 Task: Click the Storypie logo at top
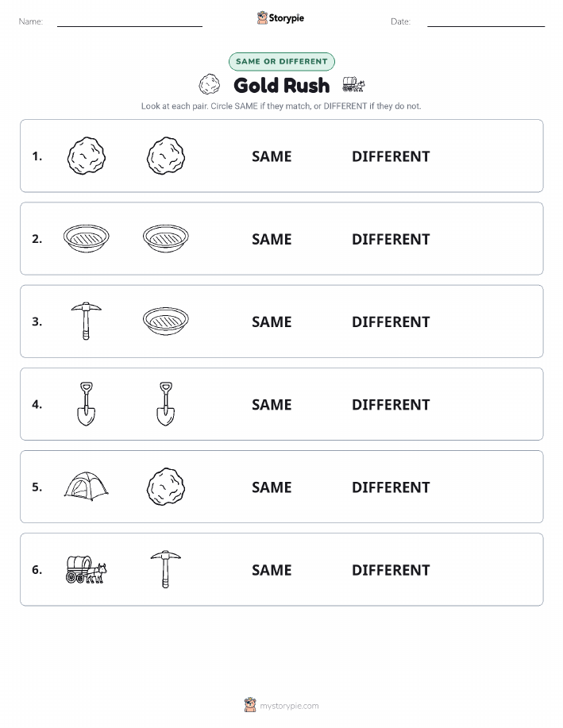tap(280, 18)
